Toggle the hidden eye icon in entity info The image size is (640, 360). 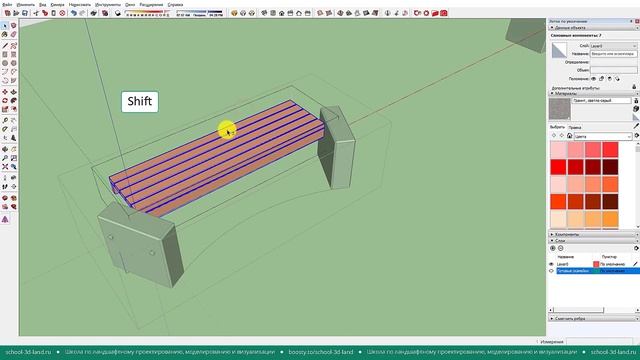pos(593,79)
